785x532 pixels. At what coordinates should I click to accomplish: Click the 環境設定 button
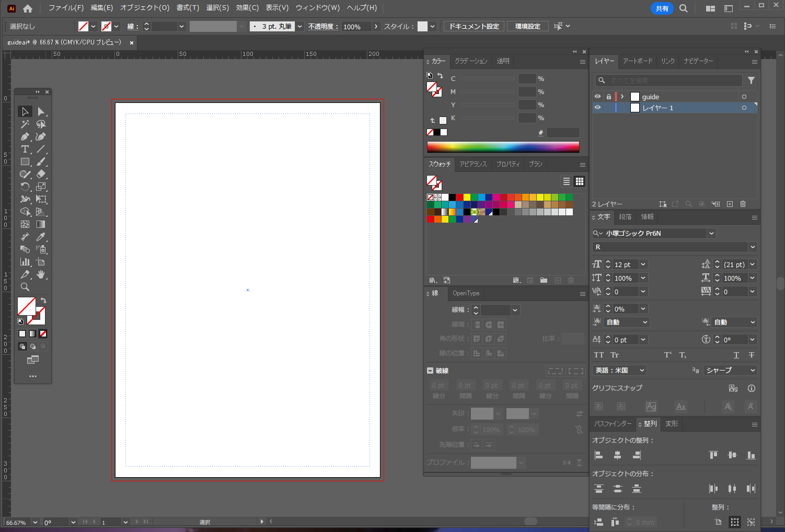point(528,26)
